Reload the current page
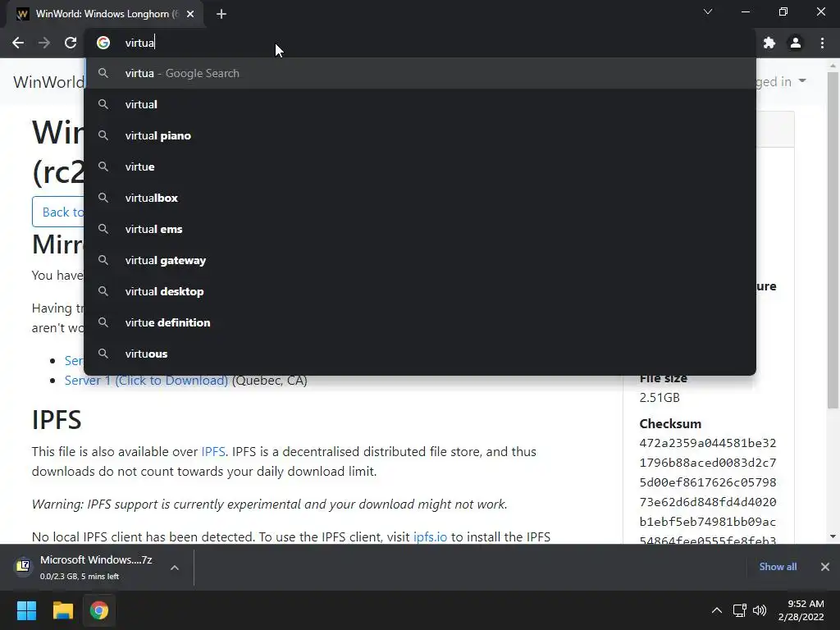The height and width of the screenshot is (630, 840). tap(71, 43)
